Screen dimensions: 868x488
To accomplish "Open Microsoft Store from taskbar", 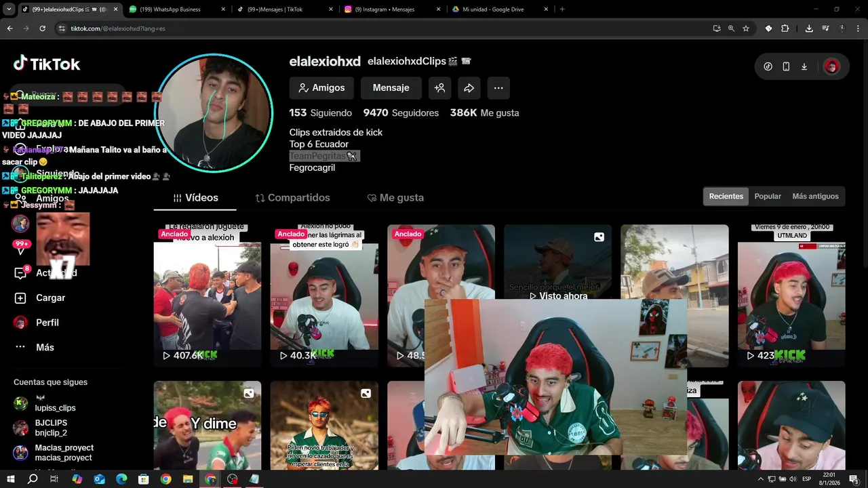I will [x=144, y=479].
